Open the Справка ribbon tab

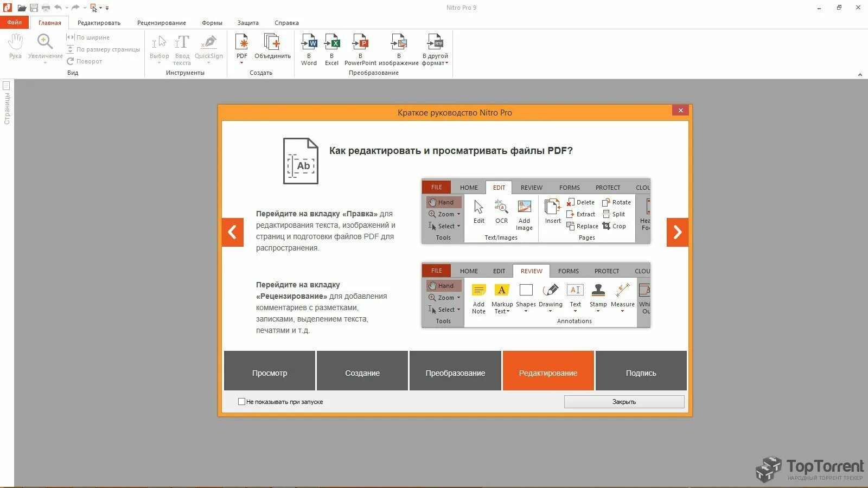coord(286,23)
